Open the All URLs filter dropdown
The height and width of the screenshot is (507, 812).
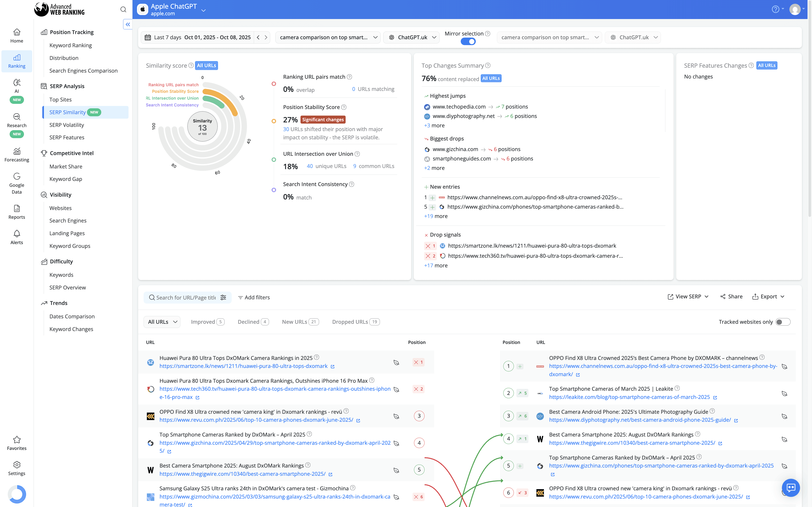coord(162,322)
